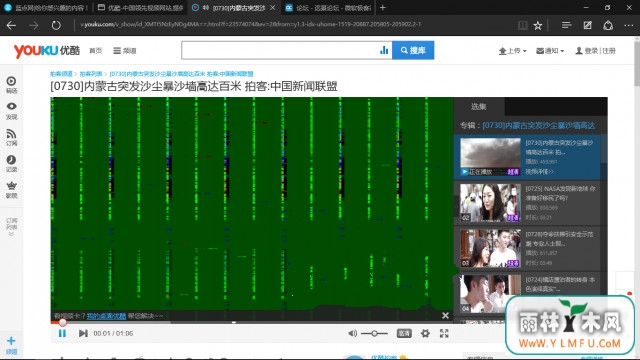Select the NASA [0725] video thumbnail

pos(490,203)
